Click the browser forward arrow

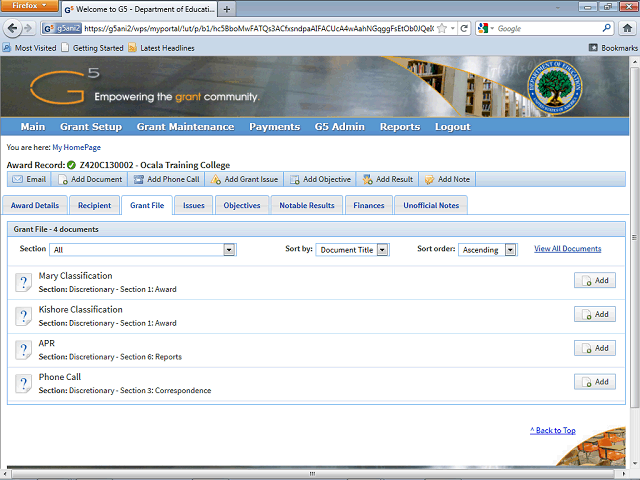coord(28,28)
